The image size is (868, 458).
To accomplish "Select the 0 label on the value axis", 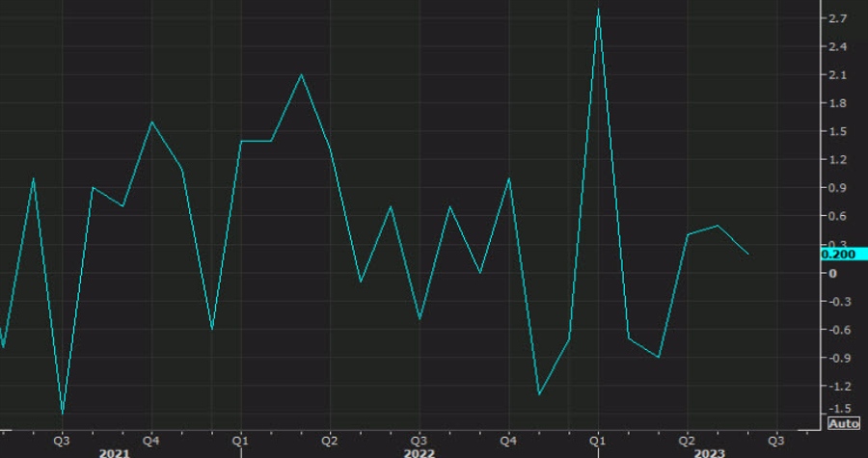I will pos(831,273).
